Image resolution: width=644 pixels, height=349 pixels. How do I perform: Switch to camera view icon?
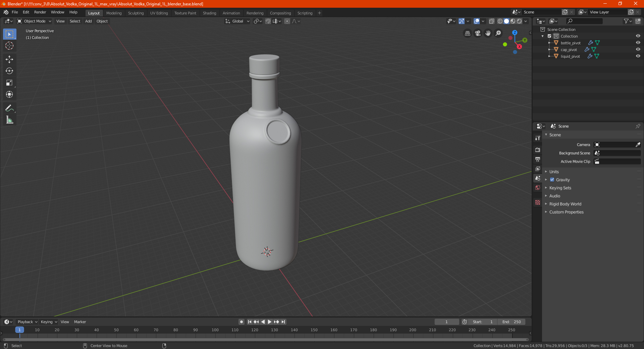(478, 33)
